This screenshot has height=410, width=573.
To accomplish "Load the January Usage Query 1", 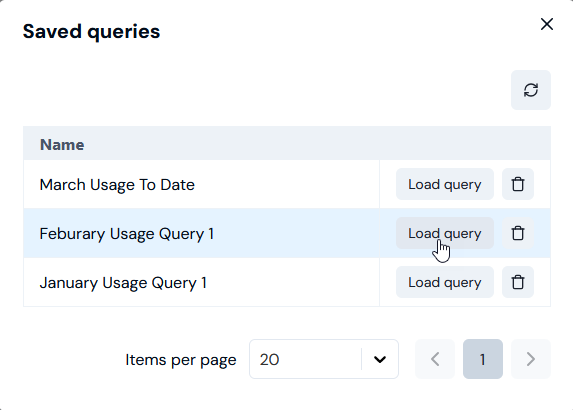I will point(445,282).
